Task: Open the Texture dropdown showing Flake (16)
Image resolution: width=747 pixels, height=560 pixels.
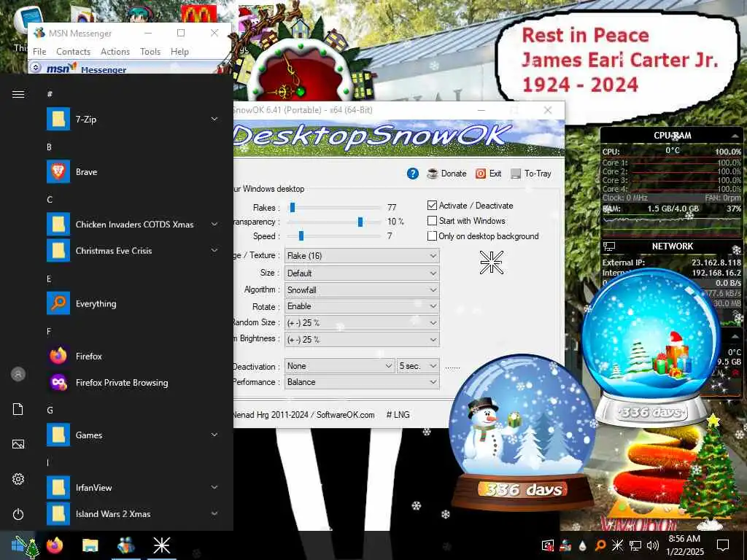Action: 362,256
